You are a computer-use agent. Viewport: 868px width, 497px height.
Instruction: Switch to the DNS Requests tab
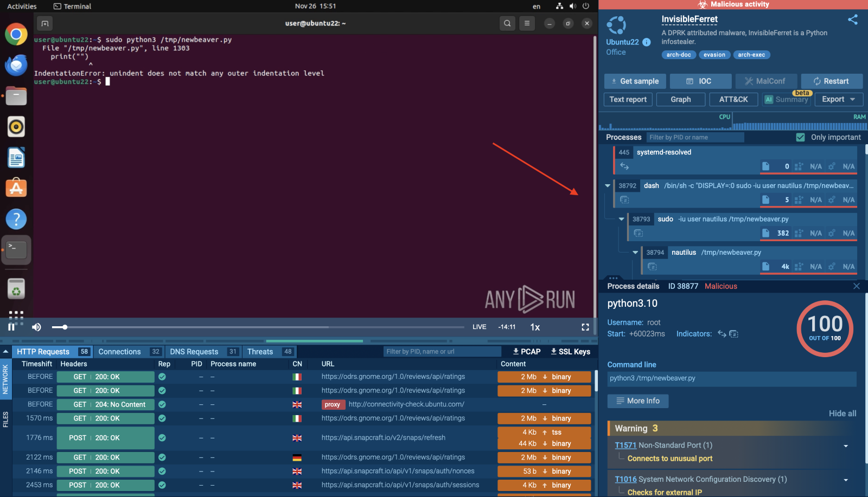(x=194, y=352)
